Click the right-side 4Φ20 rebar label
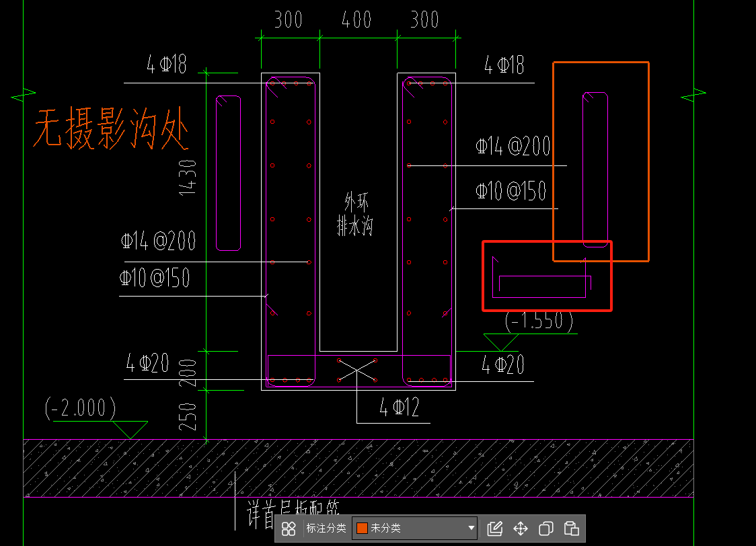Image resolution: width=756 pixels, height=546 pixels. point(503,364)
